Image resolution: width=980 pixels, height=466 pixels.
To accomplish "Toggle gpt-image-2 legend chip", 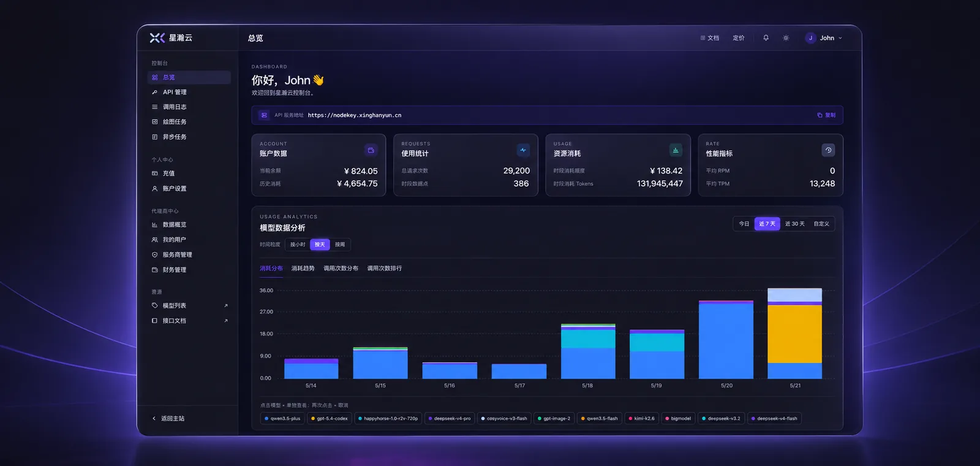I will [x=554, y=419].
